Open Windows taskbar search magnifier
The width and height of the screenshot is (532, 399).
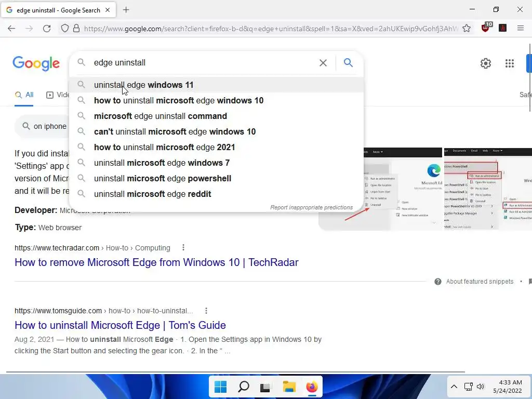pos(243,387)
